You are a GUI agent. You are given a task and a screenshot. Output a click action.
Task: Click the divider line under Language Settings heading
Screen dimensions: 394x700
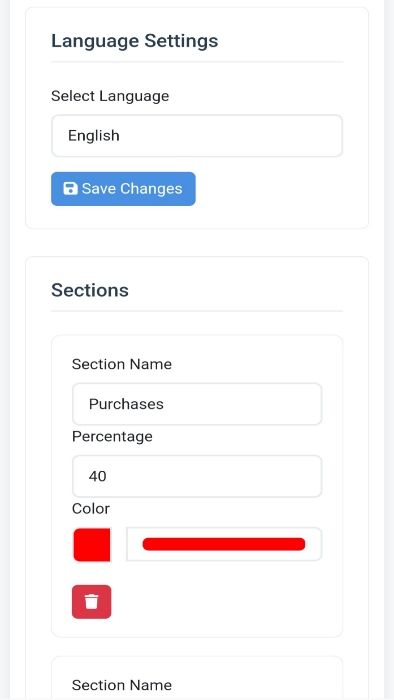click(197, 62)
